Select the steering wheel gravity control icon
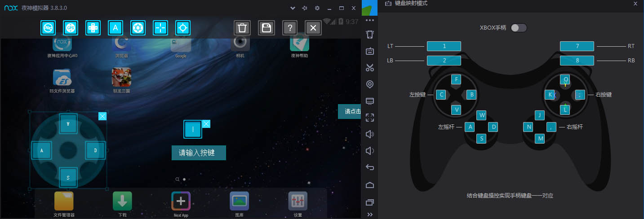This screenshot has width=644, height=219. point(48,28)
